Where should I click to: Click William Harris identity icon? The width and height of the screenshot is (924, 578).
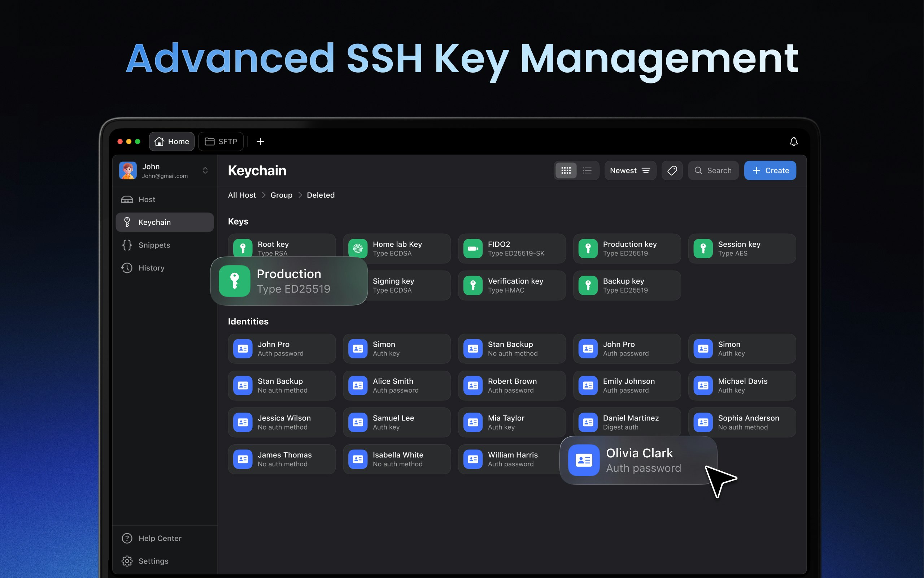pos(473,459)
